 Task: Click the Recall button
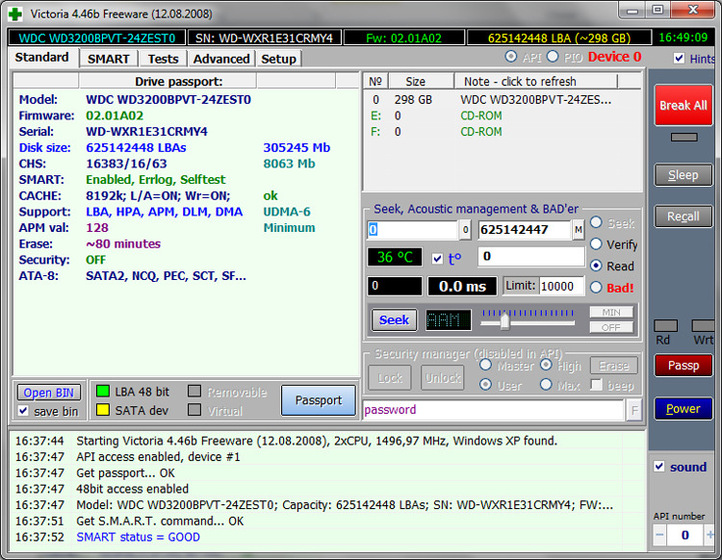point(683,217)
